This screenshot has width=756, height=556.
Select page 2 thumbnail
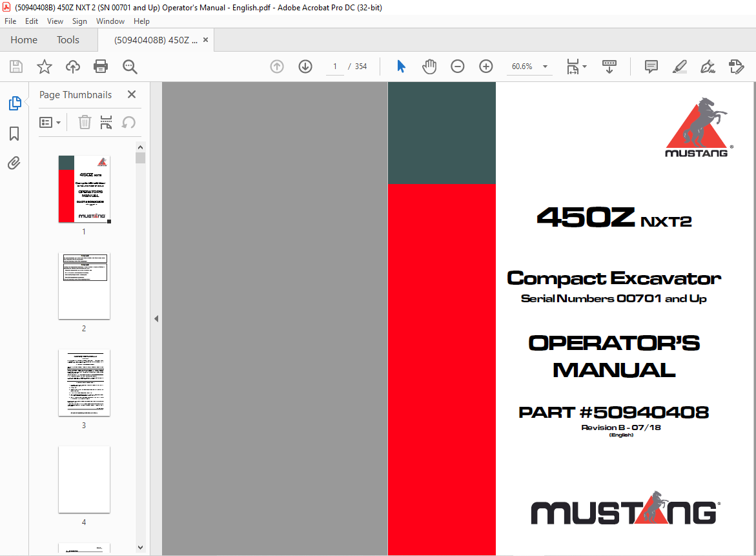(85, 285)
